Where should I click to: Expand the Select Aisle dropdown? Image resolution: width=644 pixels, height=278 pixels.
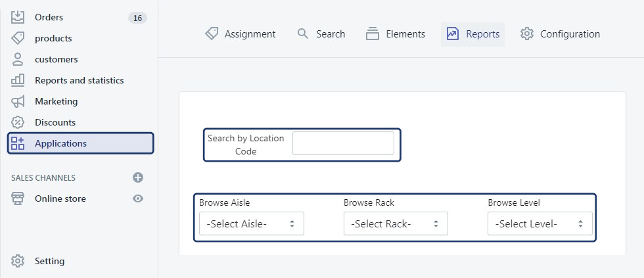[x=252, y=224]
